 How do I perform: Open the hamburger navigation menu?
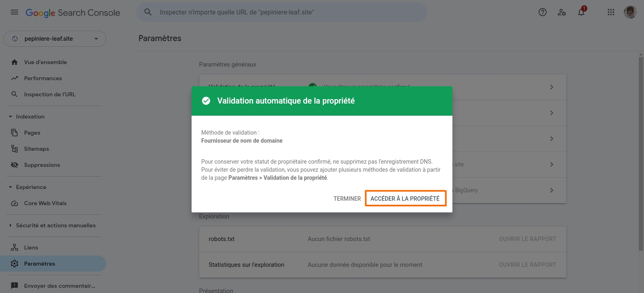pos(14,12)
